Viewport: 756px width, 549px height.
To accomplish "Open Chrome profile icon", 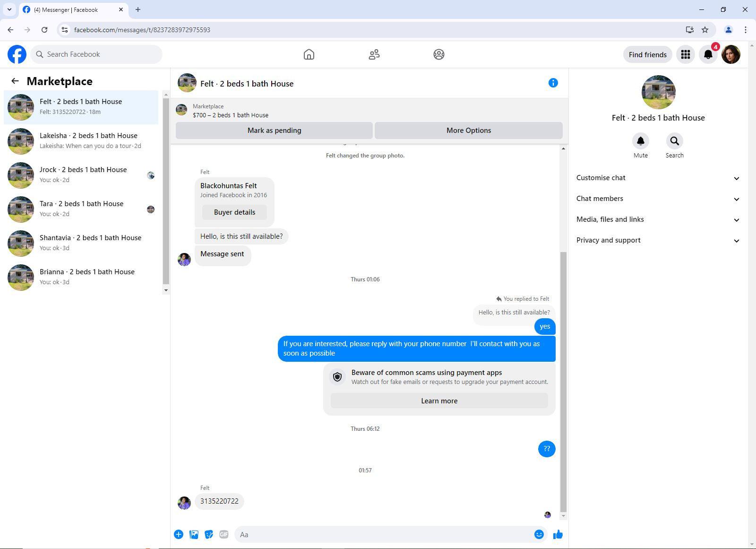I will (729, 30).
